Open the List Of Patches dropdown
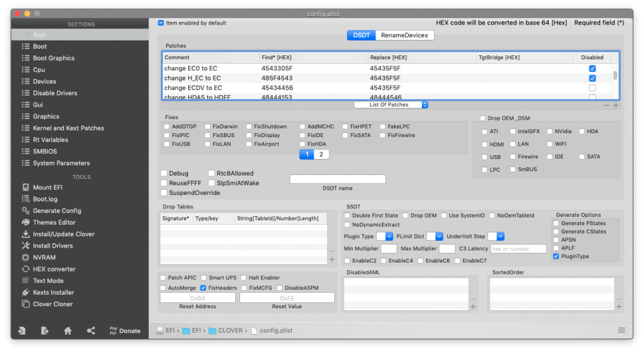This screenshot has height=352, width=644. 391,105
